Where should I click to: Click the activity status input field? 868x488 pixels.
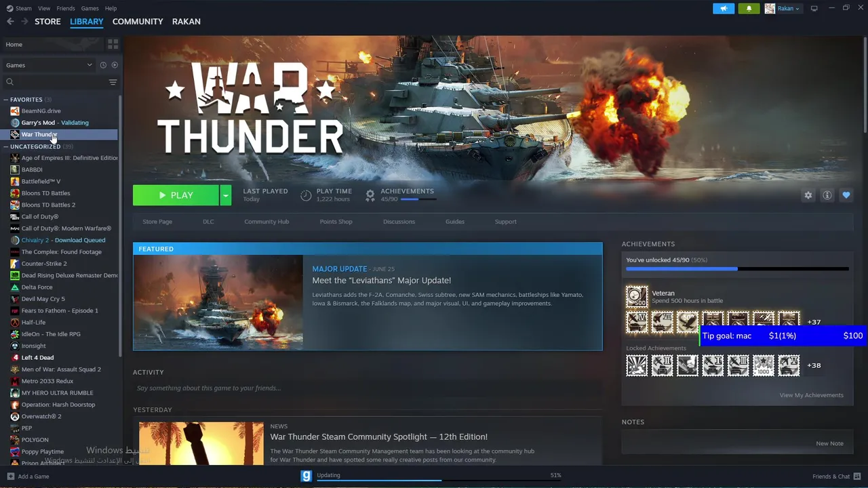(x=366, y=388)
